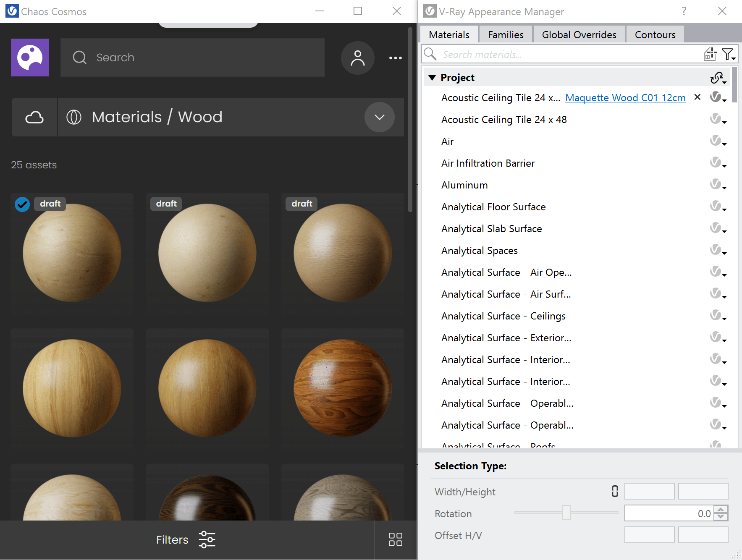Increase the Rotation value with up arrow
The width and height of the screenshot is (742, 560).
coord(721,510)
